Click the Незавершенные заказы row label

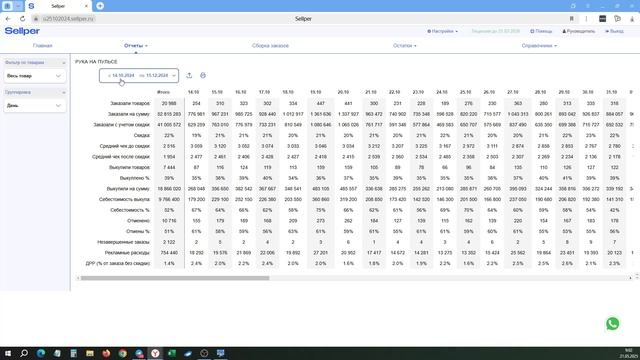[124, 242]
